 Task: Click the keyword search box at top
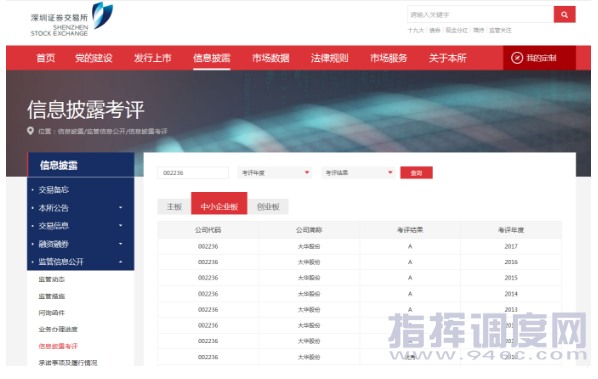point(481,14)
